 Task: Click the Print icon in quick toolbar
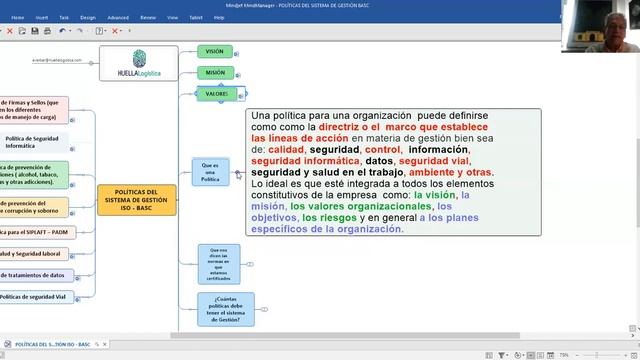pyautogui.click(x=47, y=31)
